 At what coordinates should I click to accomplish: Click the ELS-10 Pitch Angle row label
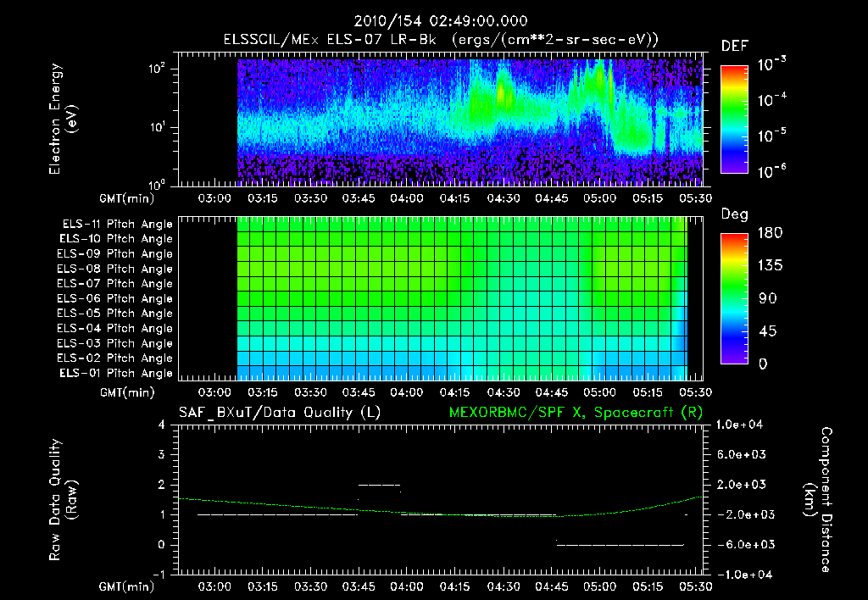116,239
